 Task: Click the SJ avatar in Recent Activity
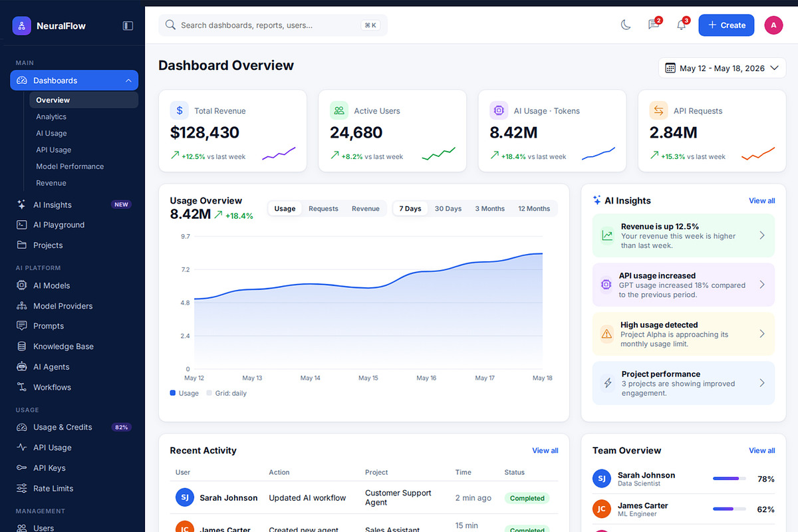pos(185,497)
